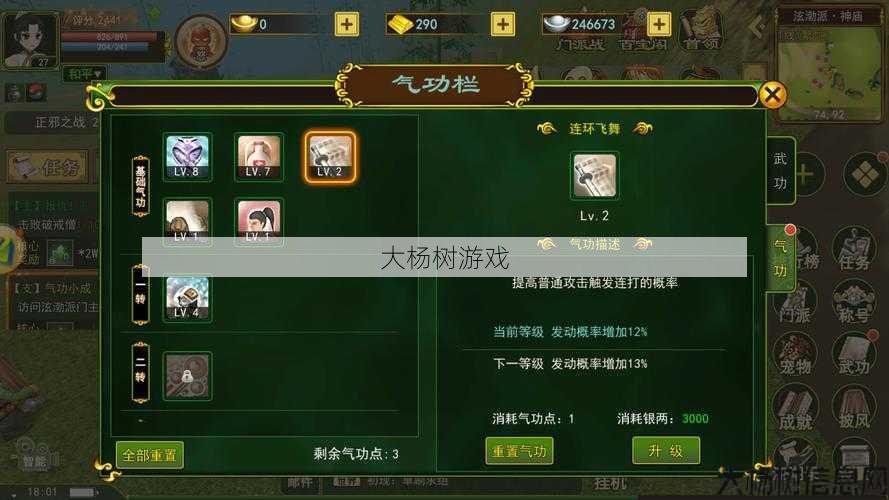Screen dimensions: 889x500
Task: Close the 气功栏 panel
Action: [772, 95]
